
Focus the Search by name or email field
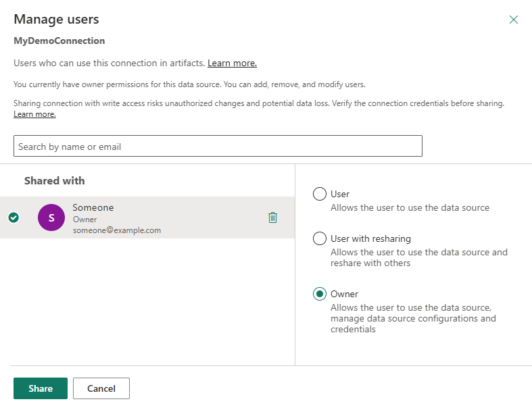coord(218,146)
